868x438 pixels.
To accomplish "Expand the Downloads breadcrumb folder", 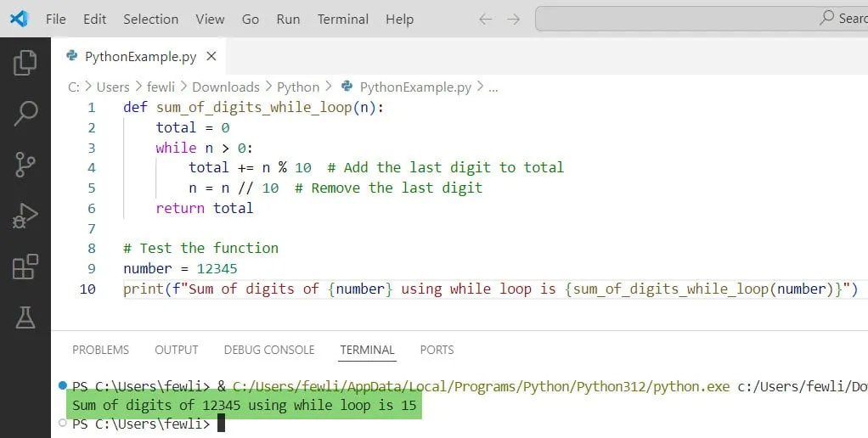I will pyautogui.click(x=225, y=87).
